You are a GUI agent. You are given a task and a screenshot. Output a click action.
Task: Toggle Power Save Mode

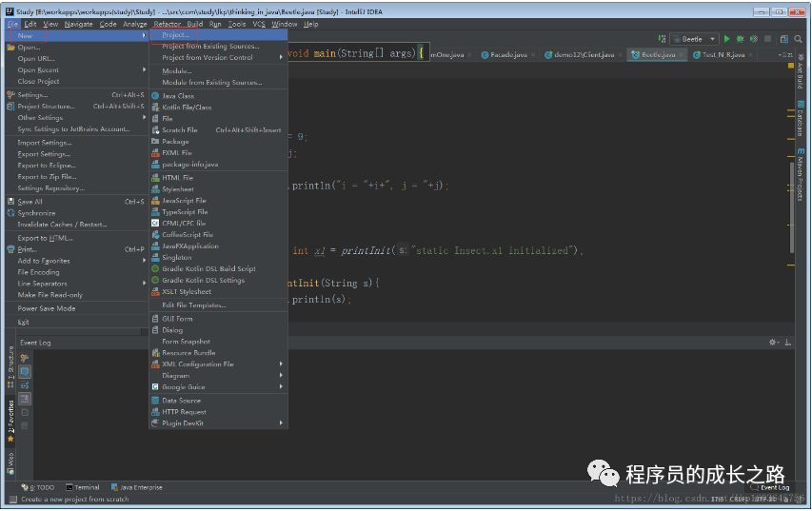76,308
